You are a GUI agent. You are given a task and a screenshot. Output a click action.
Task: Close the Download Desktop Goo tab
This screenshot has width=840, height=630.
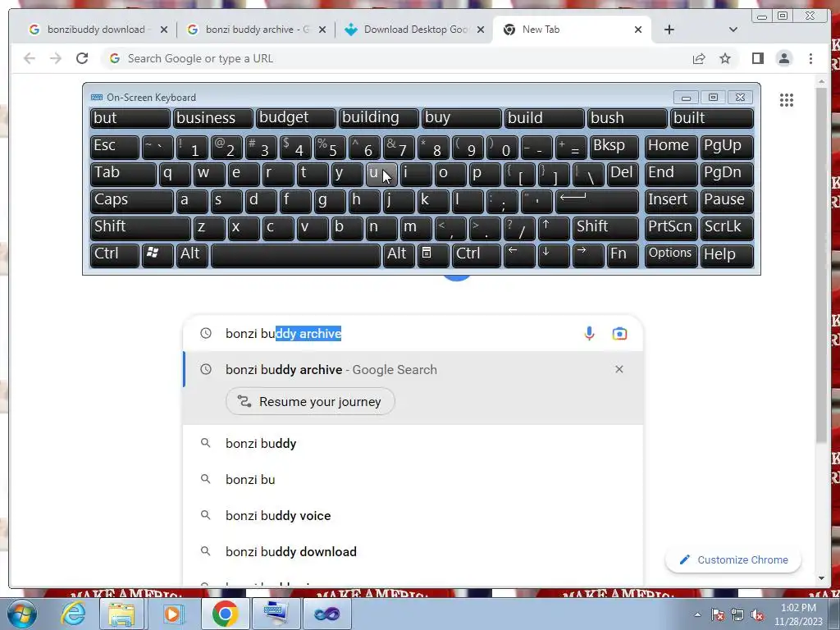(481, 30)
